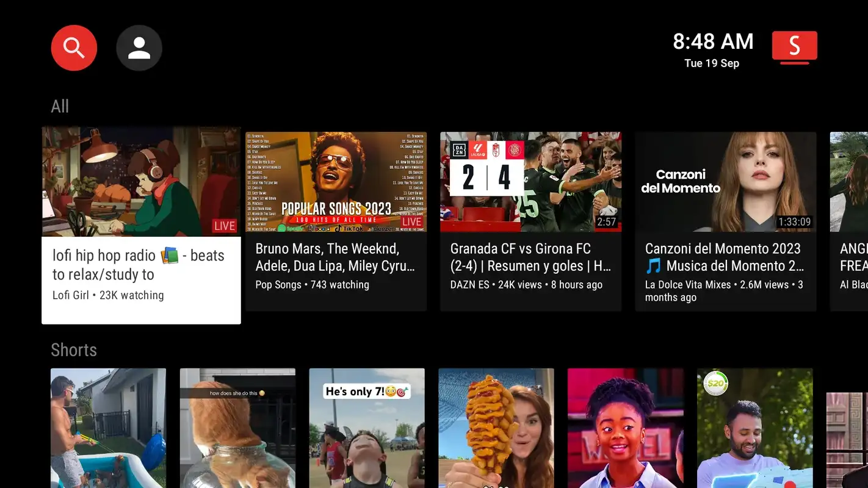Play the Canzoni del Momento thumbnail
The width and height of the screenshot is (868, 488).
coord(725,182)
